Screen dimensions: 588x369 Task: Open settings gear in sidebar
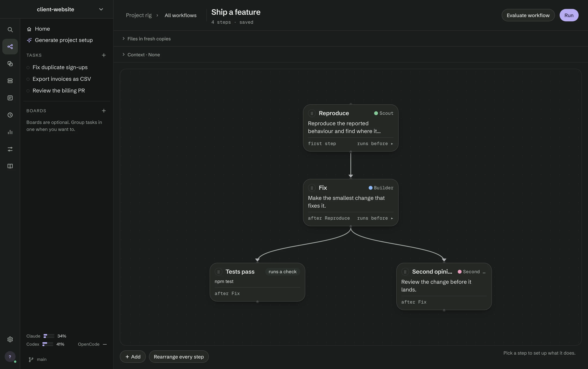[10, 339]
